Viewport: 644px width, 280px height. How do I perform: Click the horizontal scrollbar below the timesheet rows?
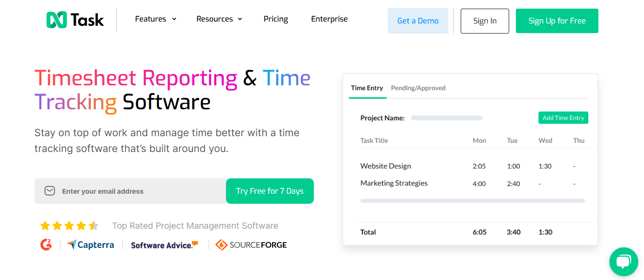pyautogui.click(x=472, y=200)
